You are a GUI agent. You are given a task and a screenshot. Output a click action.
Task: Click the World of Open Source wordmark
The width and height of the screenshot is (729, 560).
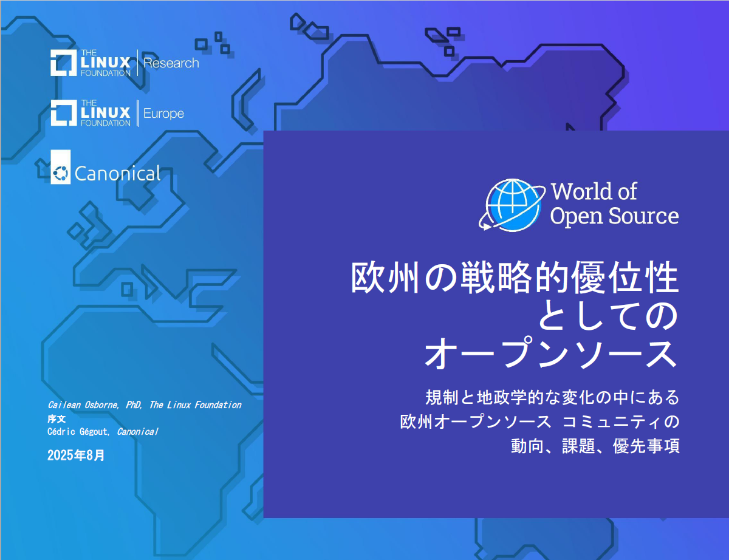pyautogui.click(x=614, y=203)
